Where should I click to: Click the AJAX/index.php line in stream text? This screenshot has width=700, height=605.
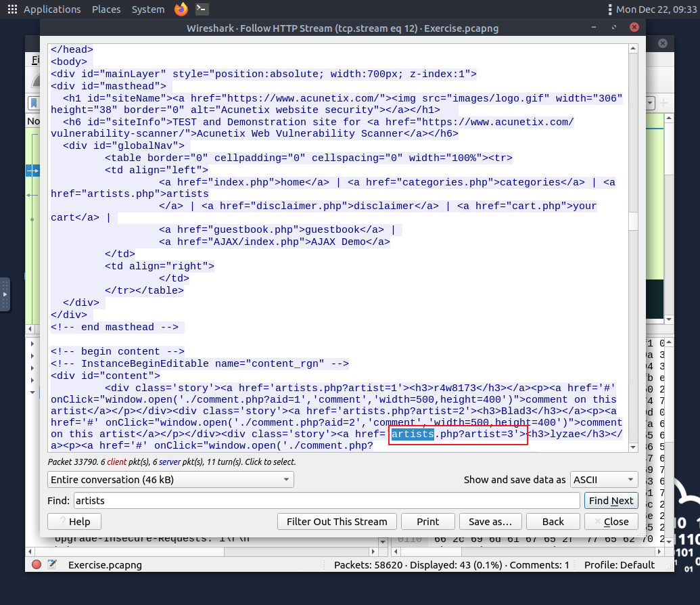click(274, 242)
